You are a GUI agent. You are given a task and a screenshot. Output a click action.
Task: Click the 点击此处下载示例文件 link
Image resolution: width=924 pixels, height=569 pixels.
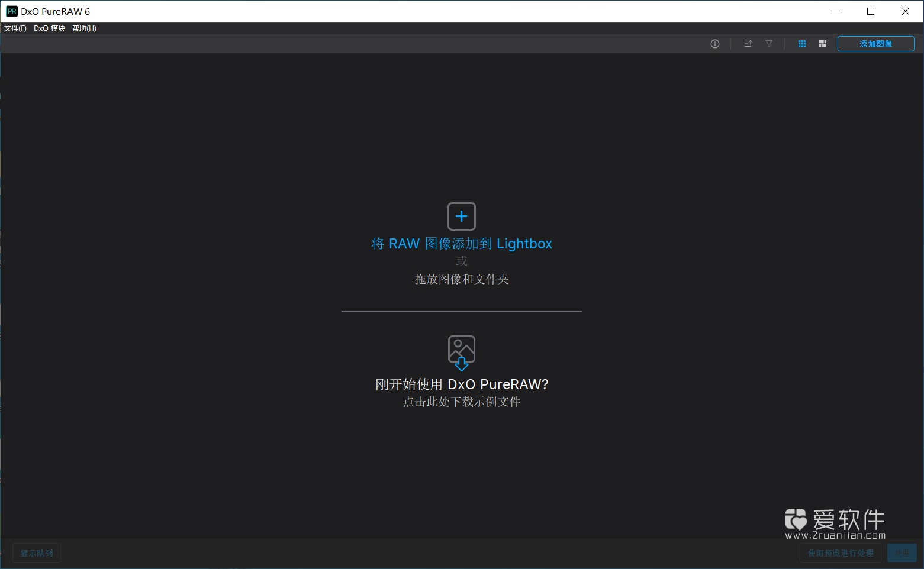click(462, 402)
